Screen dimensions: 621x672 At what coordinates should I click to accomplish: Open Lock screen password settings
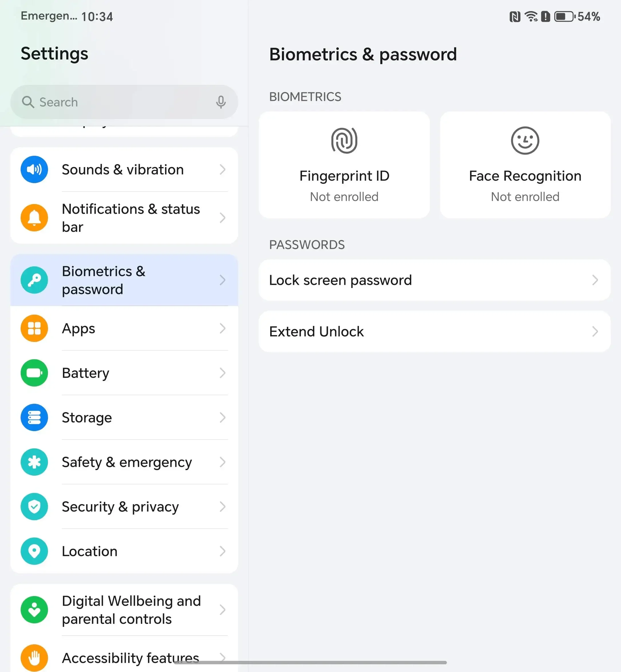[433, 280]
